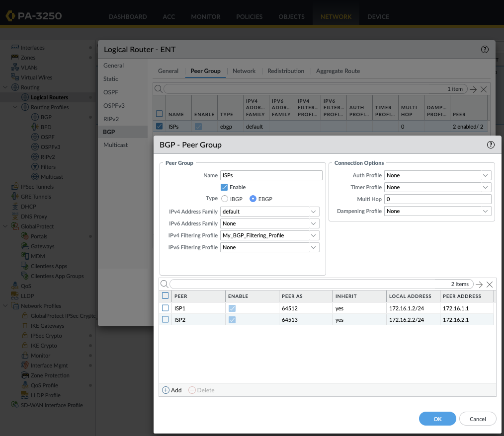Click the DNS Proxy icon in sidebar

click(x=15, y=217)
